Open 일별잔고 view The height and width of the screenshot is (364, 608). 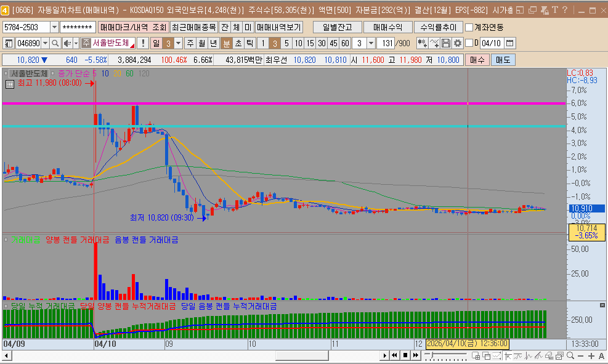point(338,27)
